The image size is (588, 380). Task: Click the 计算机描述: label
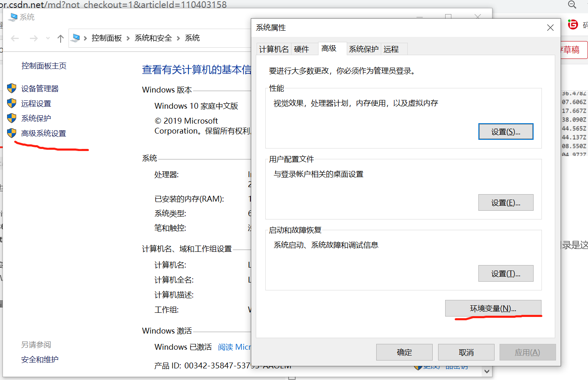coord(174,295)
